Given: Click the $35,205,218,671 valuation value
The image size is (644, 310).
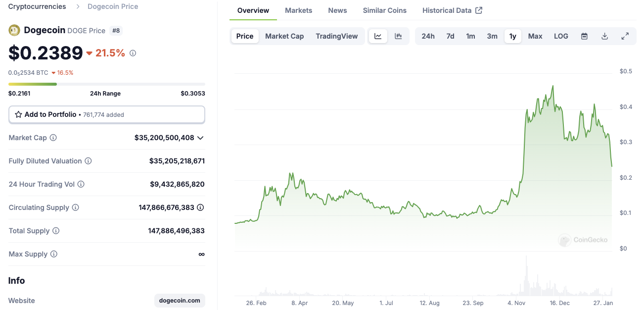Looking at the screenshot, I should tap(177, 161).
